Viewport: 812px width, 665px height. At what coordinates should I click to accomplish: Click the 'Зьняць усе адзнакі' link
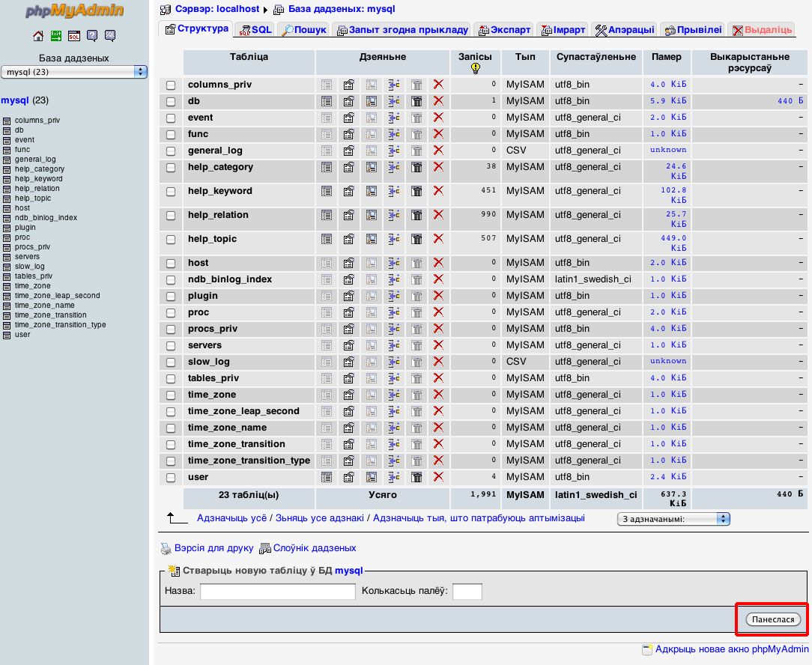tap(320, 518)
